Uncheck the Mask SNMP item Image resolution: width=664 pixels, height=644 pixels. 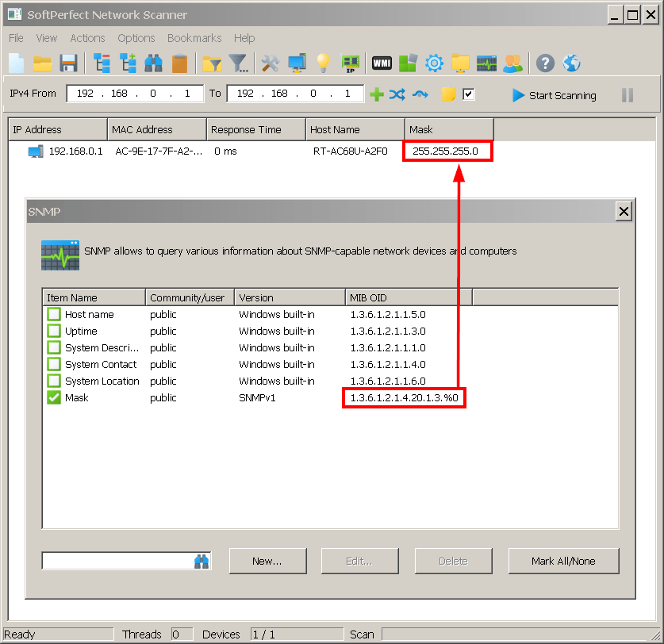click(54, 397)
